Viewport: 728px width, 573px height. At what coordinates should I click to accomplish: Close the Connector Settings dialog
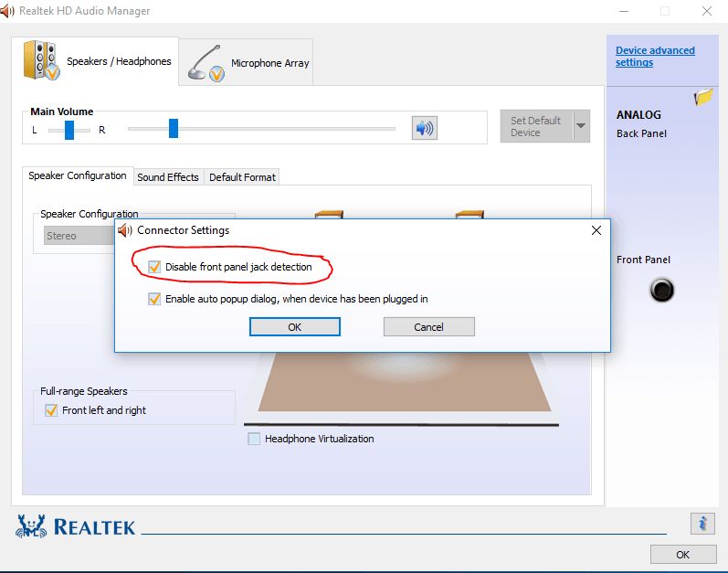point(596,231)
